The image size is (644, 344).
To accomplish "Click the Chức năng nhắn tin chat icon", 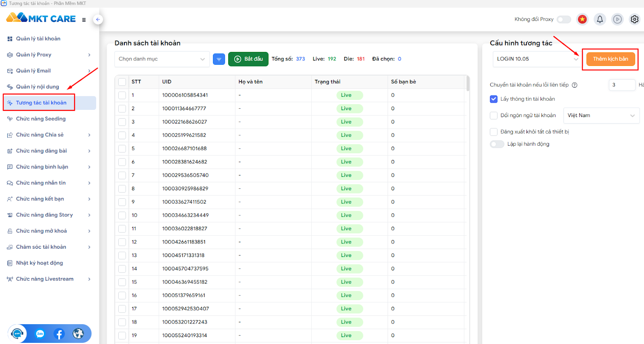I will [10, 183].
